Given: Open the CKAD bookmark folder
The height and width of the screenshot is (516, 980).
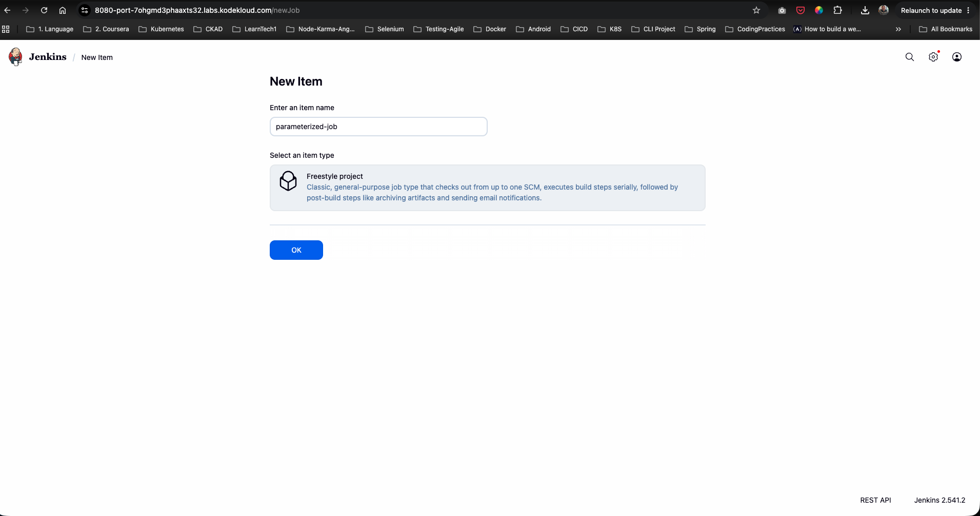Looking at the screenshot, I should (x=208, y=29).
